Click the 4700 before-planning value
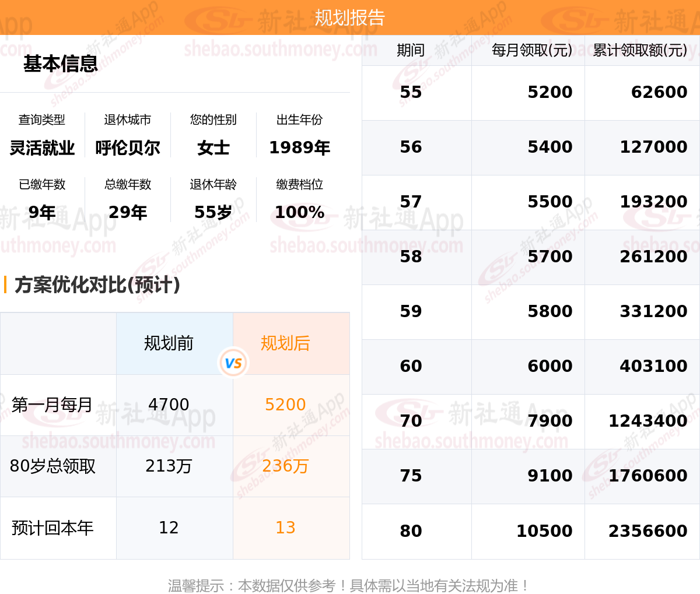The image size is (700, 594). click(x=169, y=405)
